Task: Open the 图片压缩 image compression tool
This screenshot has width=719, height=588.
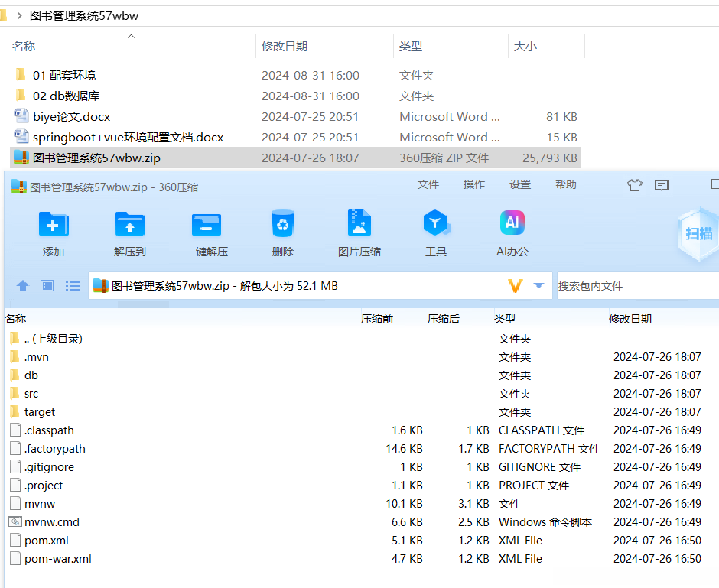Action: pyautogui.click(x=359, y=223)
